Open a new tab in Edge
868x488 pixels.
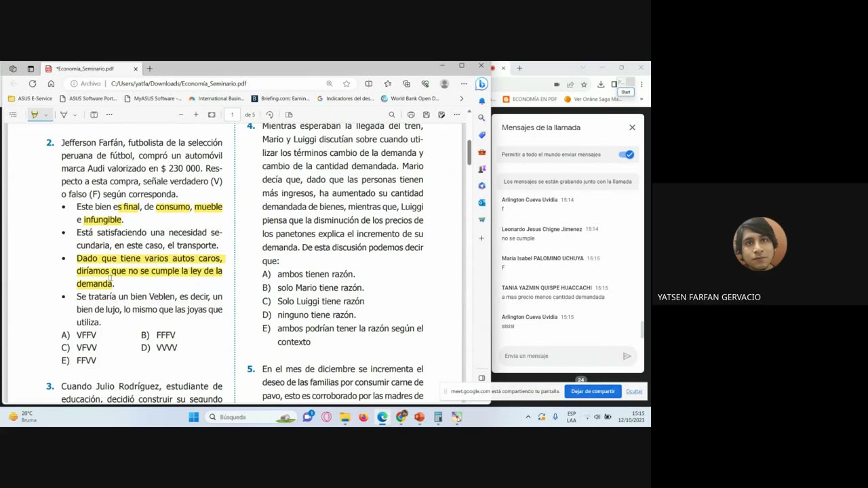[150, 68]
